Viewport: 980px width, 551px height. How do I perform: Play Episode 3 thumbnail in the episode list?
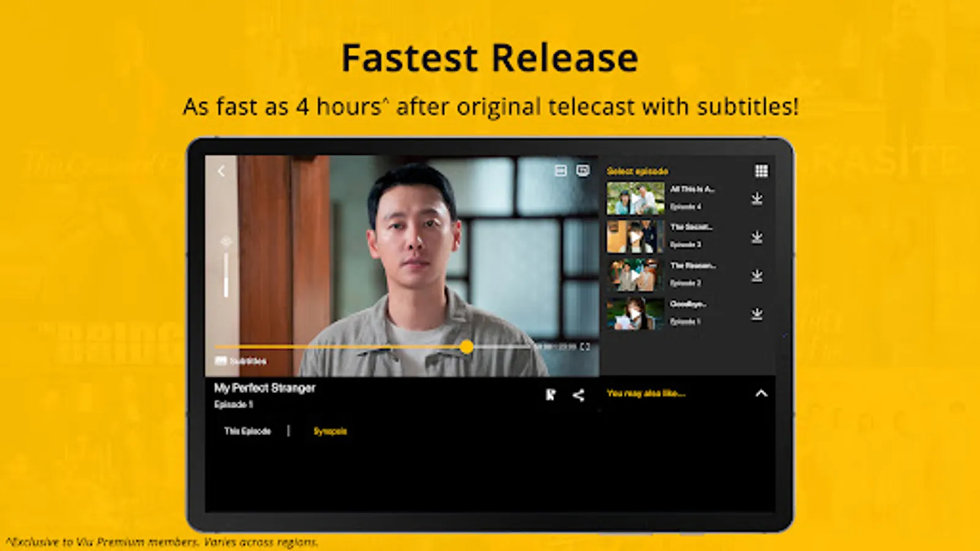(635, 237)
